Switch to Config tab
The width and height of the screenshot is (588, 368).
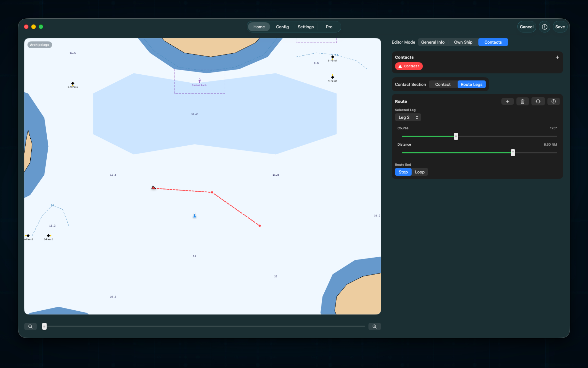[x=282, y=27]
